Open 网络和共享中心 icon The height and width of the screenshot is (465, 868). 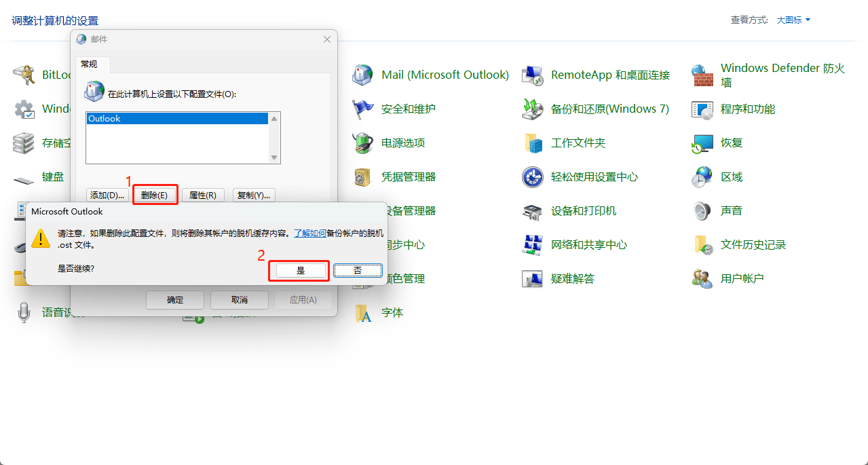[x=532, y=245]
